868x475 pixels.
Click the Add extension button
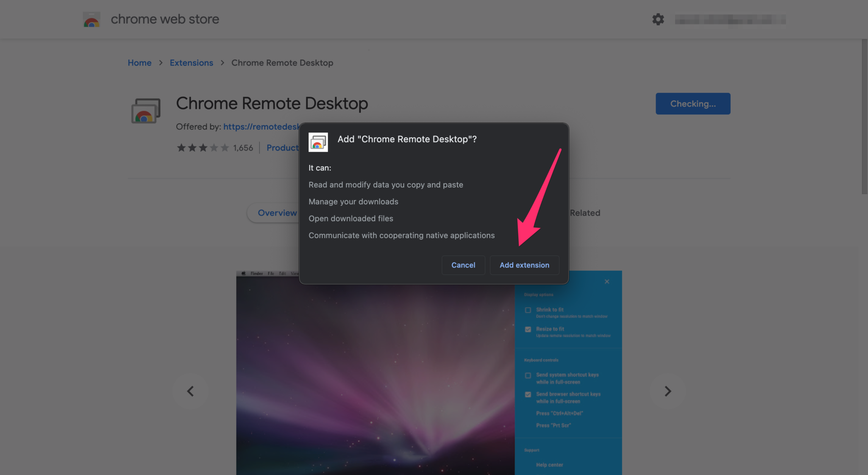coord(524,265)
